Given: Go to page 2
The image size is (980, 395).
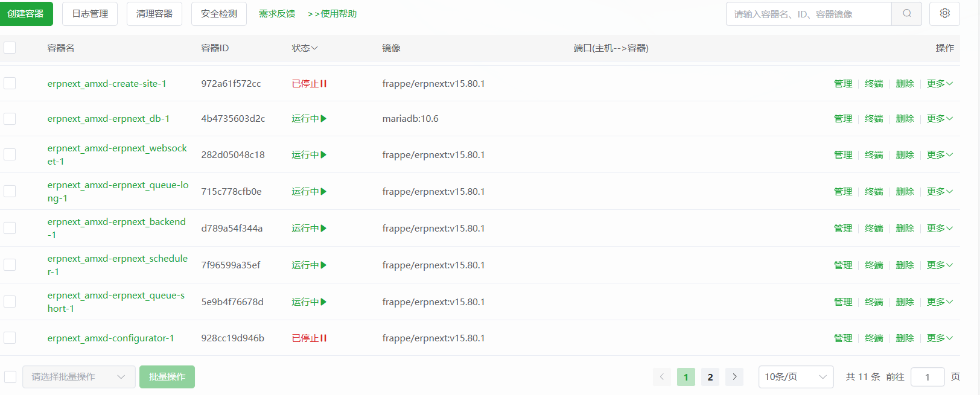Looking at the screenshot, I should (710, 377).
